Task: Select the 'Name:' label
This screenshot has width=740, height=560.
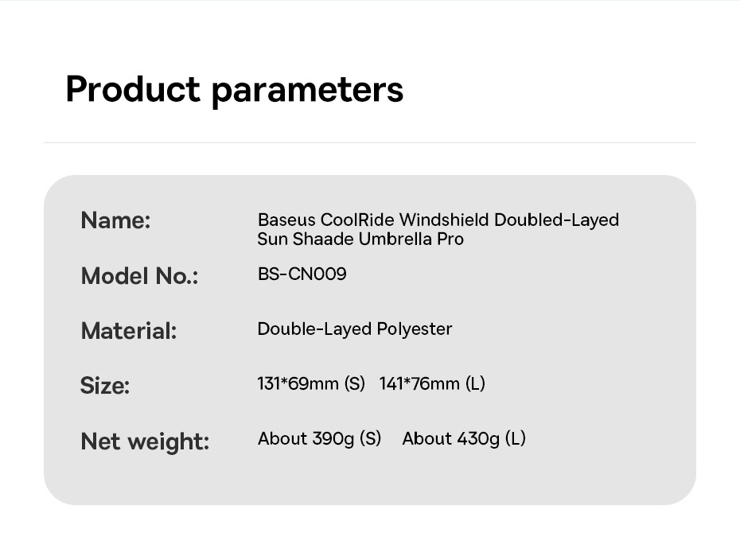Action: click(115, 220)
